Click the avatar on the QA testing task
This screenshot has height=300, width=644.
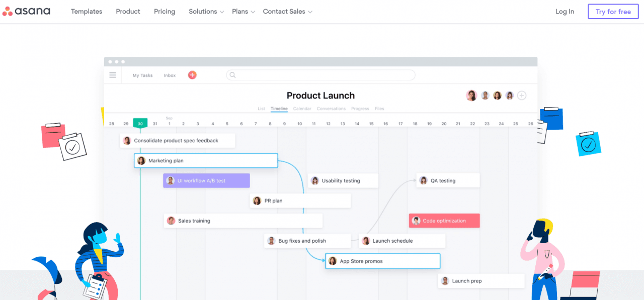pyautogui.click(x=423, y=180)
